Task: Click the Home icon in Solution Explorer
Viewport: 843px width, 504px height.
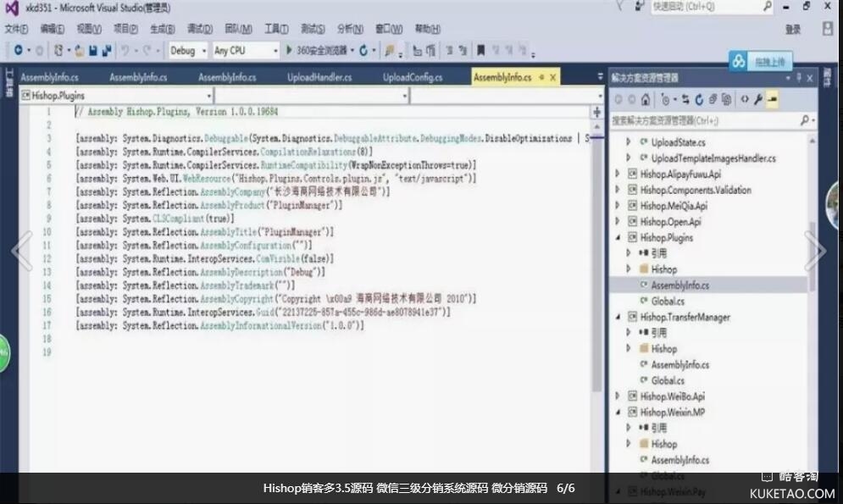Action: pyautogui.click(x=646, y=99)
